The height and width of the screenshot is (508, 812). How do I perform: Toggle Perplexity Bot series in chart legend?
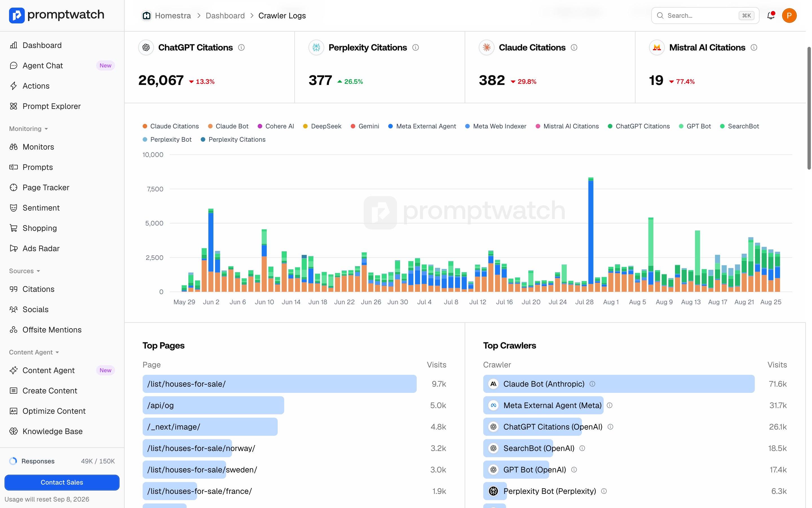point(167,139)
